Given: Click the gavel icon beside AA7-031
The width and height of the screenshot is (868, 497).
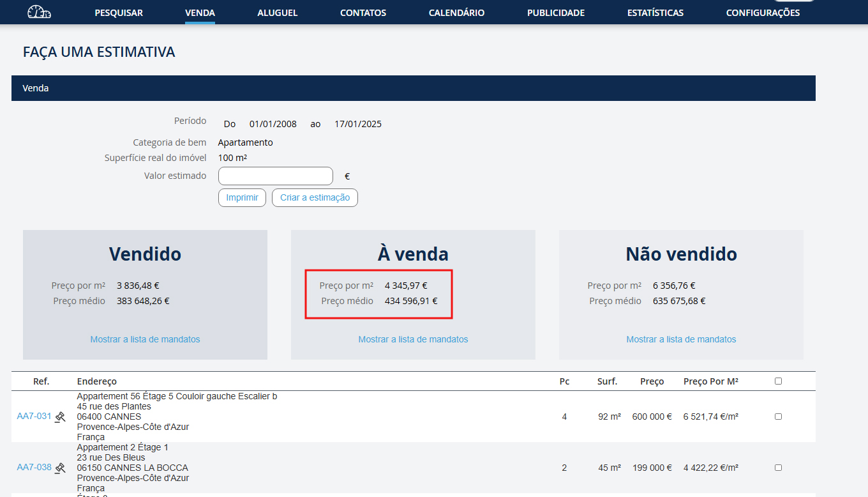Looking at the screenshot, I should (60, 417).
